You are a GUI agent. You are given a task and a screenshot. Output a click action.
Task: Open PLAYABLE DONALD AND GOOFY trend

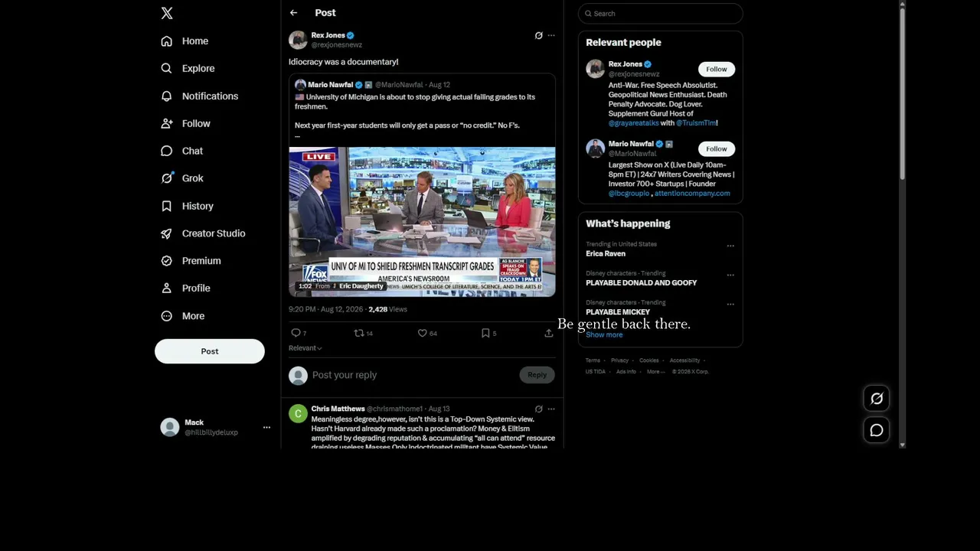(x=642, y=283)
